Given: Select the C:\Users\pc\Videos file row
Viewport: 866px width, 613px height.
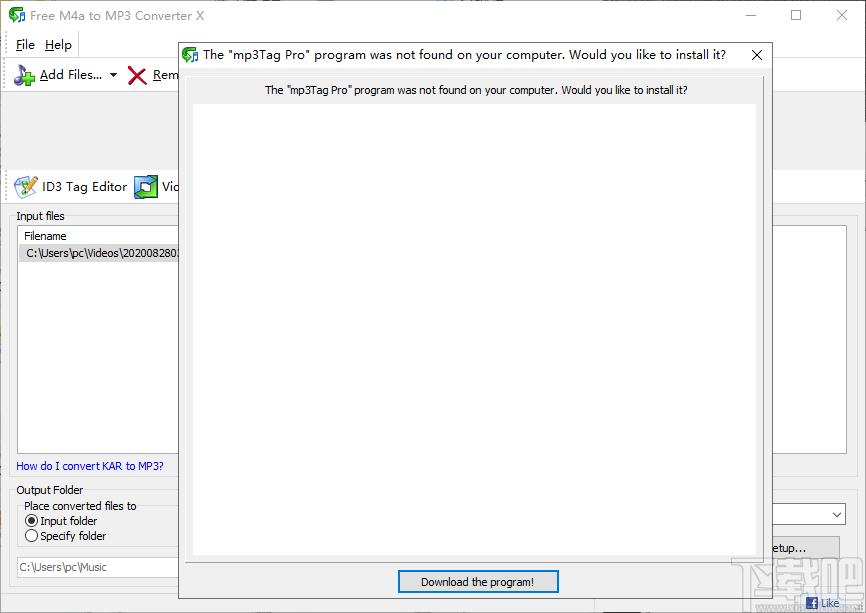Looking at the screenshot, I should coord(99,253).
